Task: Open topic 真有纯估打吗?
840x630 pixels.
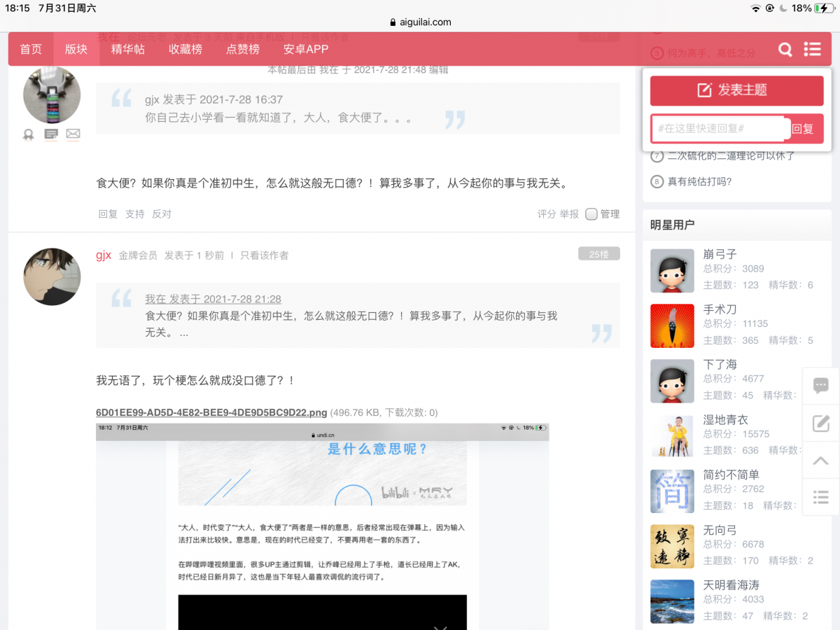Action: pyautogui.click(x=700, y=182)
